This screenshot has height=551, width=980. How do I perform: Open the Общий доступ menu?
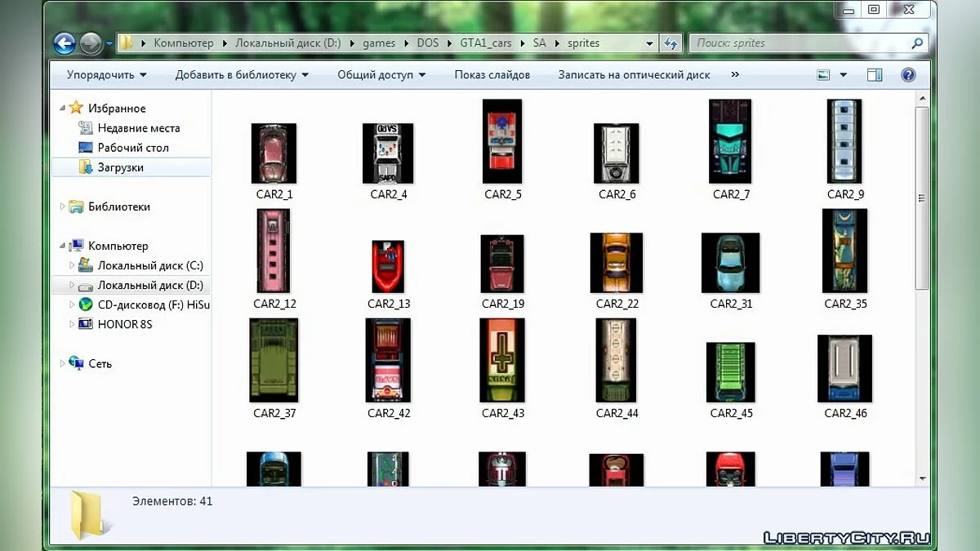point(381,74)
